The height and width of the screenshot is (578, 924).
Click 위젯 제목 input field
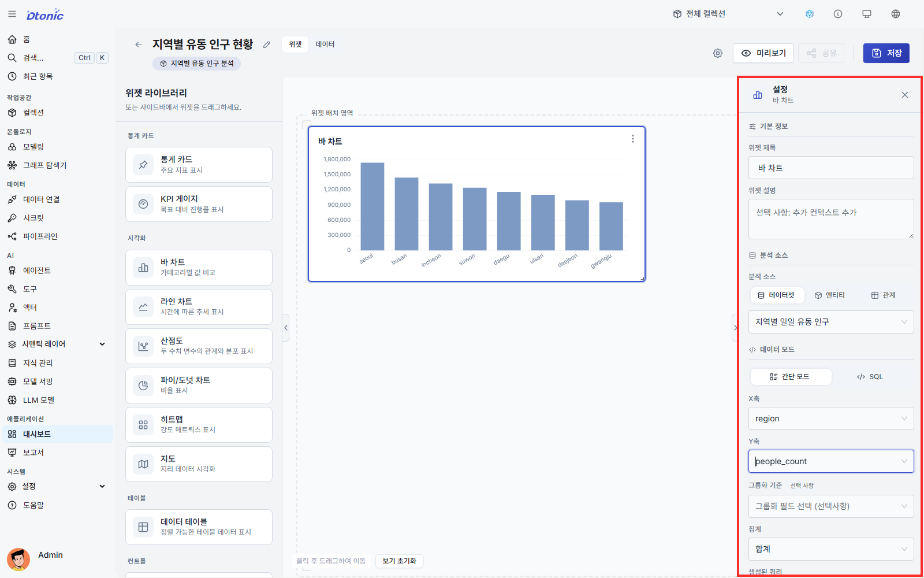(831, 168)
